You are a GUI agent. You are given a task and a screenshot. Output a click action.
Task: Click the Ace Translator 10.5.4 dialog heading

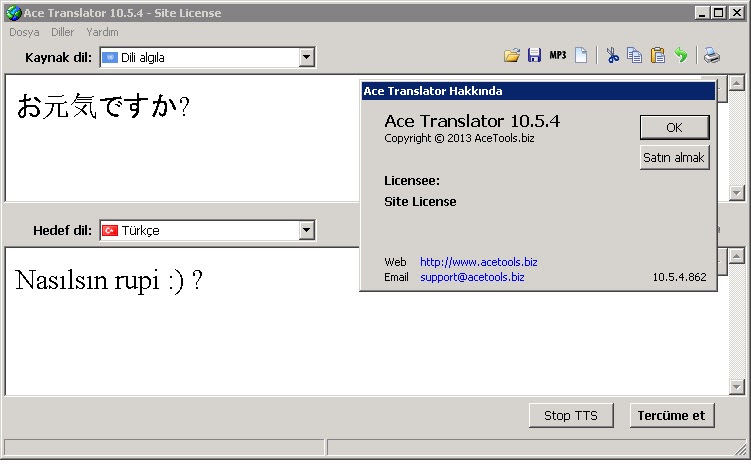tap(472, 121)
